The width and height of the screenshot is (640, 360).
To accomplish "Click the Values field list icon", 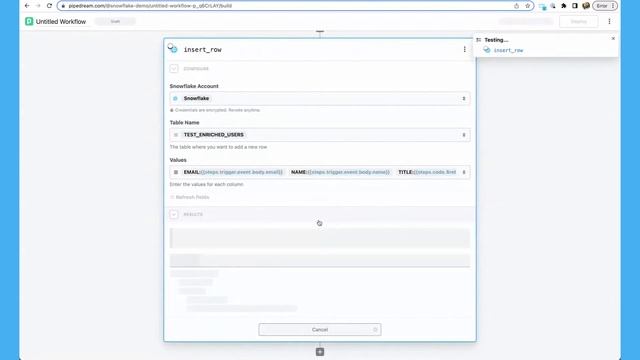I will click(x=176, y=172).
